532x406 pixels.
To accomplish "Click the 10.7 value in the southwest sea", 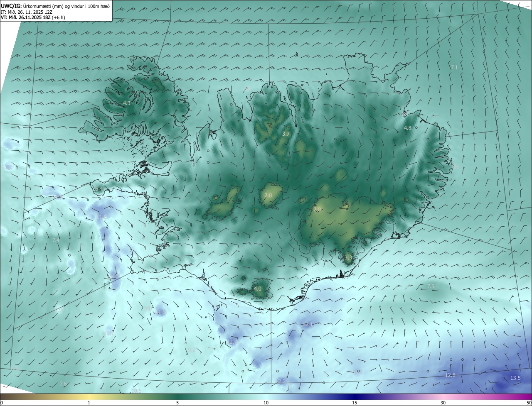I will pyautogui.click(x=108, y=333).
